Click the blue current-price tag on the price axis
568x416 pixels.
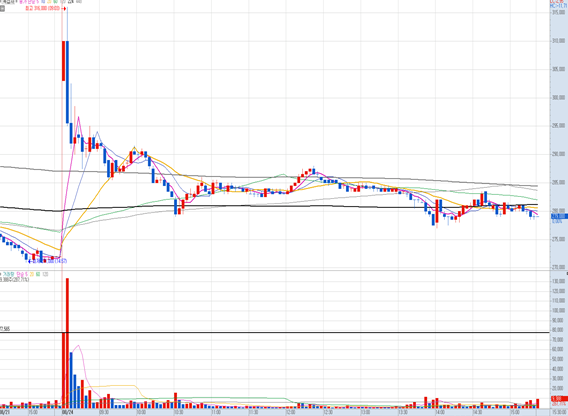coord(559,216)
